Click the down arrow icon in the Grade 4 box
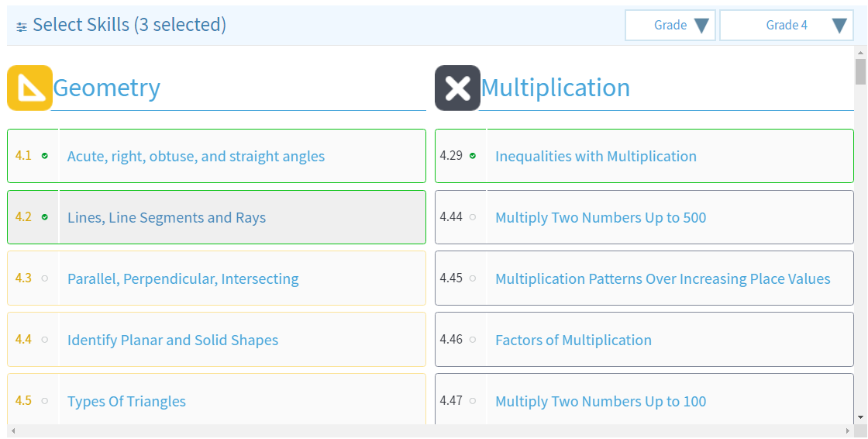868x439 pixels. pyautogui.click(x=839, y=26)
